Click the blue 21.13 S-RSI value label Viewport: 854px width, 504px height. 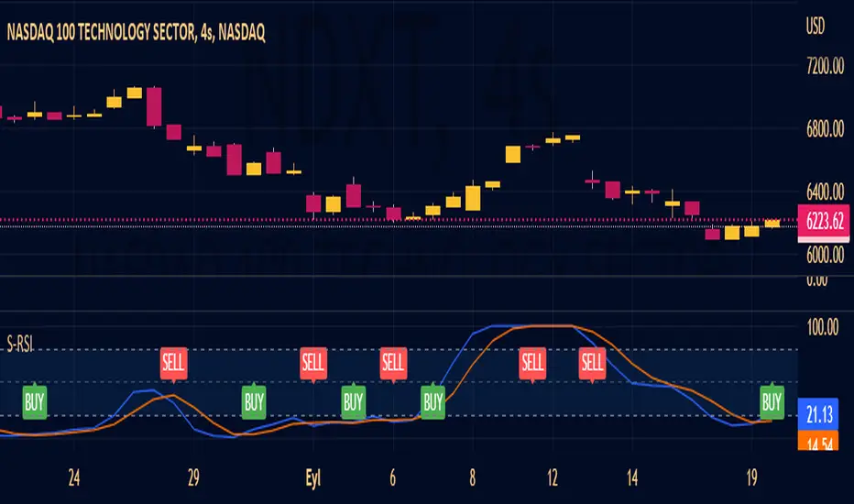click(x=818, y=414)
